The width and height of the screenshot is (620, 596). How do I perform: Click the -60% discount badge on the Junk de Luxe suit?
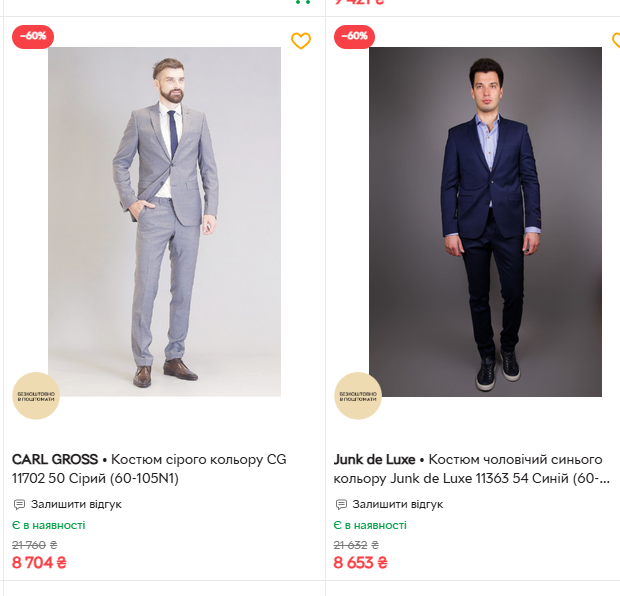[x=355, y=36]
